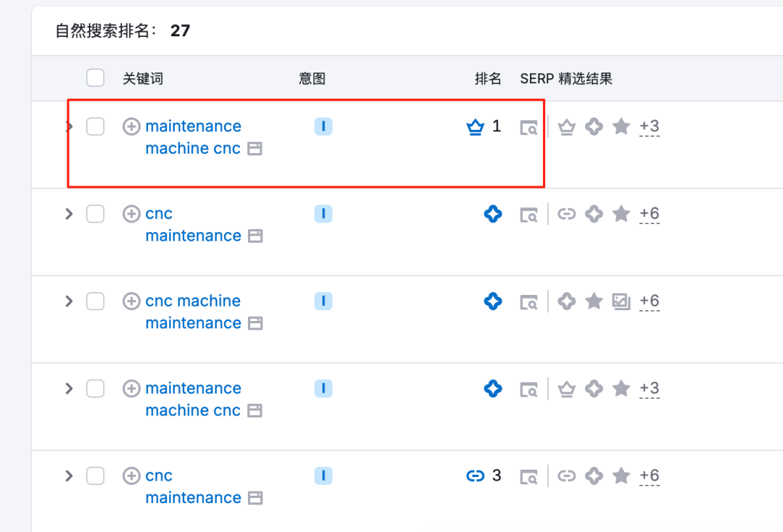Screen dimensions: 783x532
Task: Click gray star icon in the rank 1 row
Action: (621, 127)
